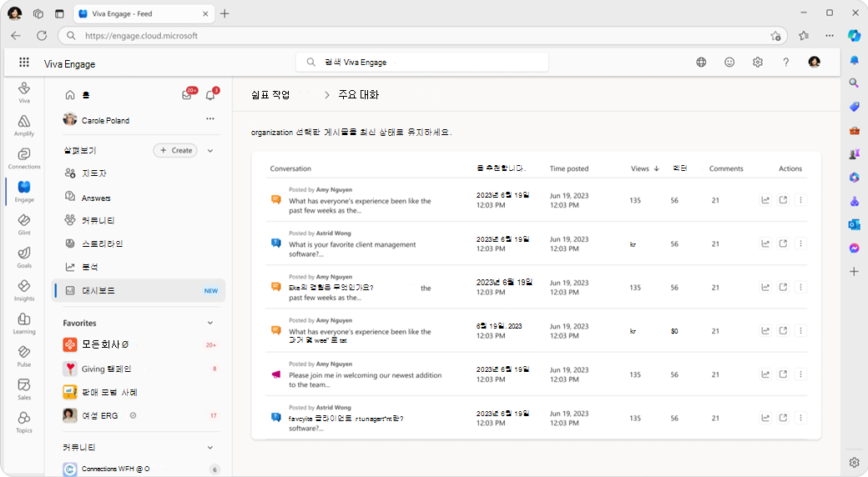Viewport: 868px width, 477px height.
Task: Open Edge sidebar settings gear at bottom
Action: coord(854,463)
